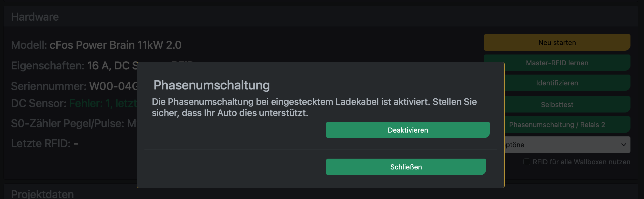Click the Phasenumschaltung dialog title
This screenshot has height=199, width=644.
point(212,85)
